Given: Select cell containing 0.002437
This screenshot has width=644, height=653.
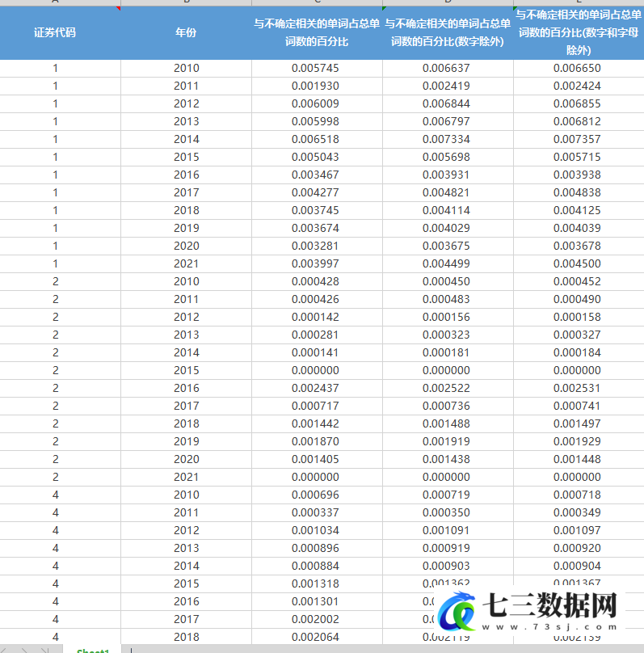Looking at the screenshot, I should click(317, 388).
